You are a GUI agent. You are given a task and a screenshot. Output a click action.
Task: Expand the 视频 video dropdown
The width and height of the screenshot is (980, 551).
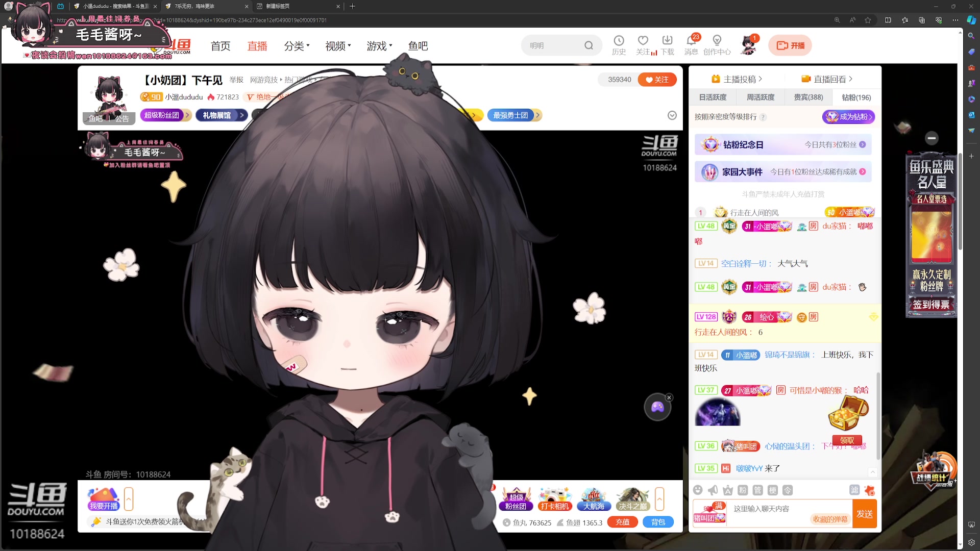(x=338, y=46)
